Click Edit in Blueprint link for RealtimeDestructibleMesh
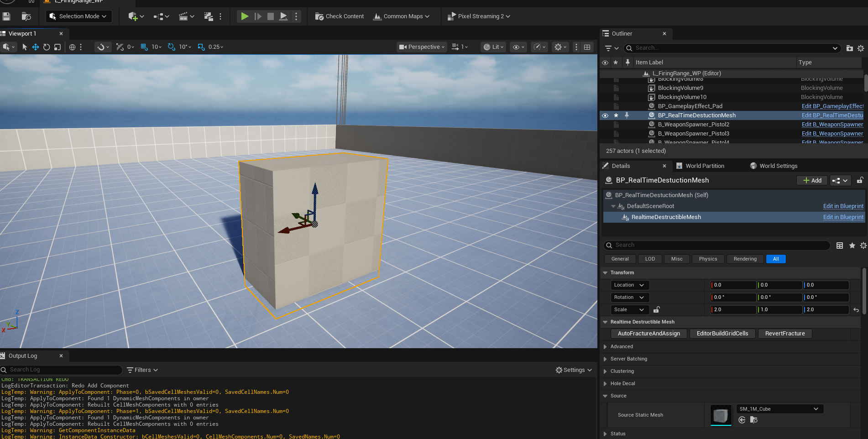 click(843, 217)
